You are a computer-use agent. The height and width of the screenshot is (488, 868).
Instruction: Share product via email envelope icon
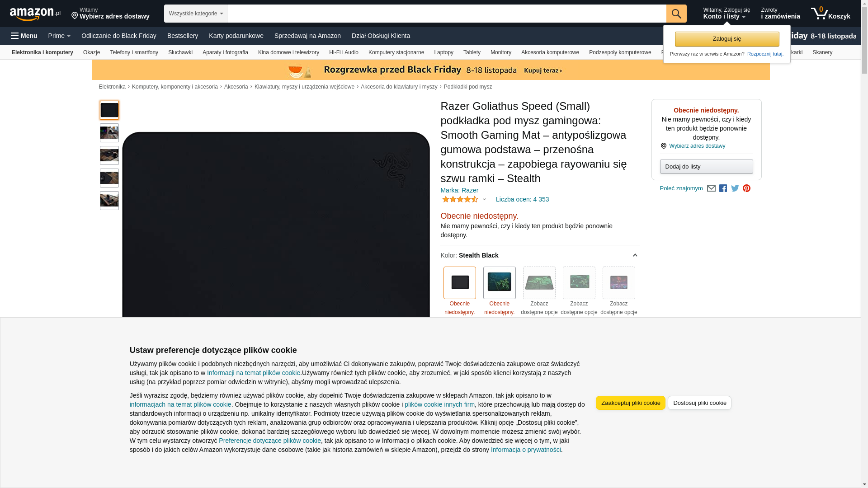(711, 188)
